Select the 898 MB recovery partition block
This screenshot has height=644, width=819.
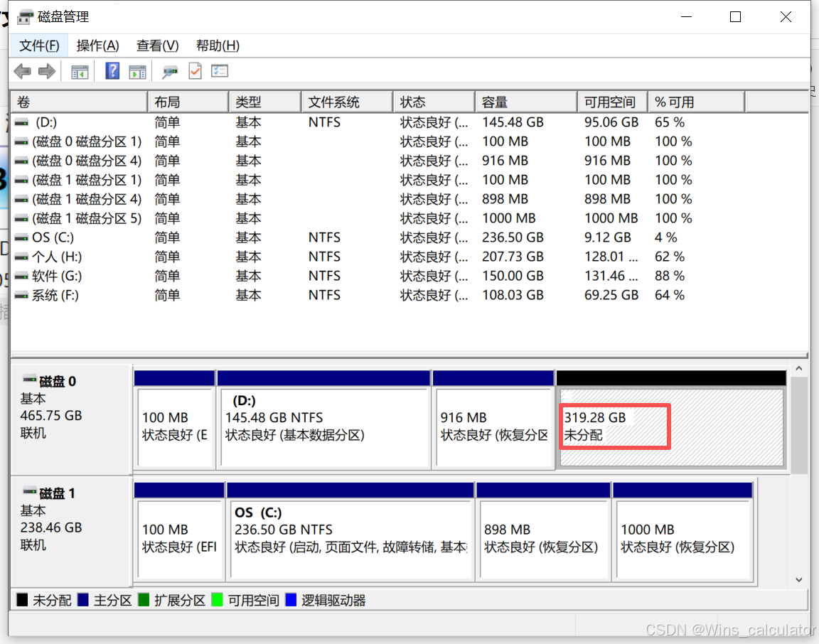[x=543, y=532]
